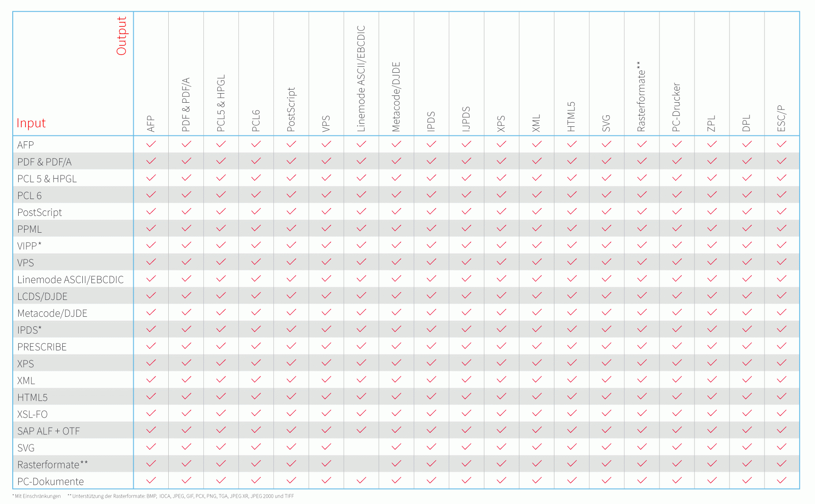Click the PDF & PDF/A output column header
The height and width of the screenshot is (504, 815).
pos(186,105)
